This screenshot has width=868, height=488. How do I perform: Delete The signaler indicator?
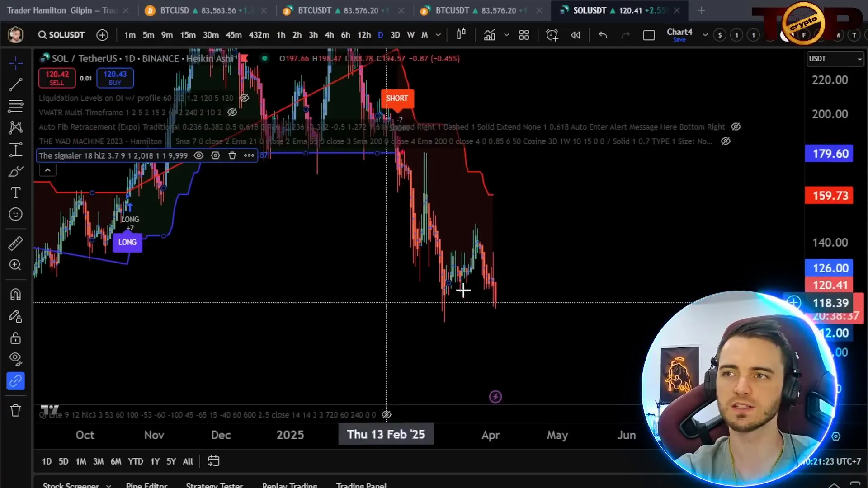coord(232,155)
